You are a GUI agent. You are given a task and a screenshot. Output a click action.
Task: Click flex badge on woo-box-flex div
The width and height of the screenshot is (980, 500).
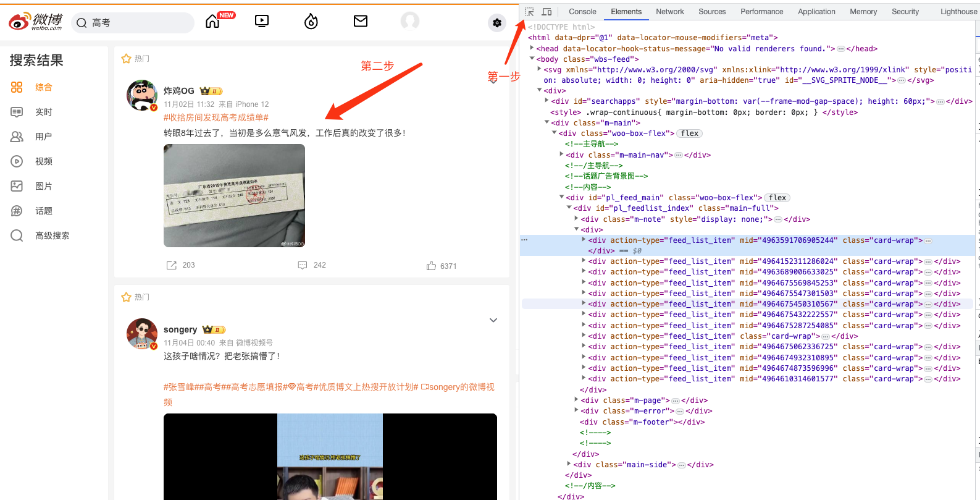(x=690, y=133)
